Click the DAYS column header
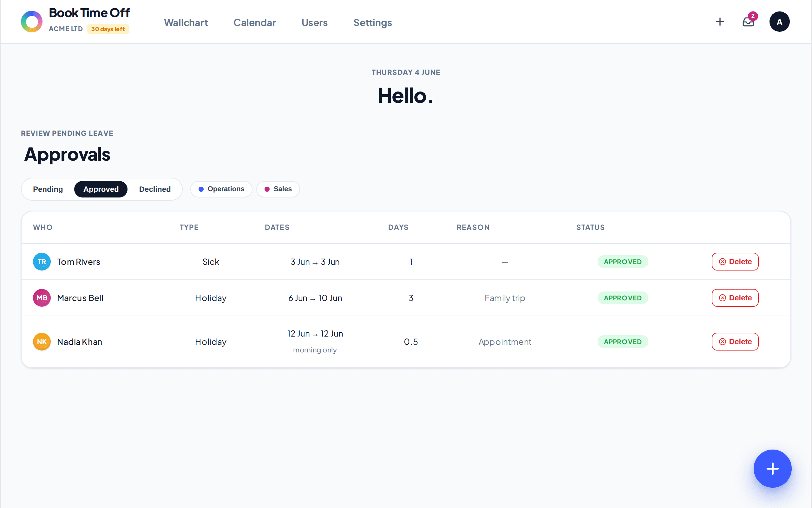812x508 pixels. (398, 227)
